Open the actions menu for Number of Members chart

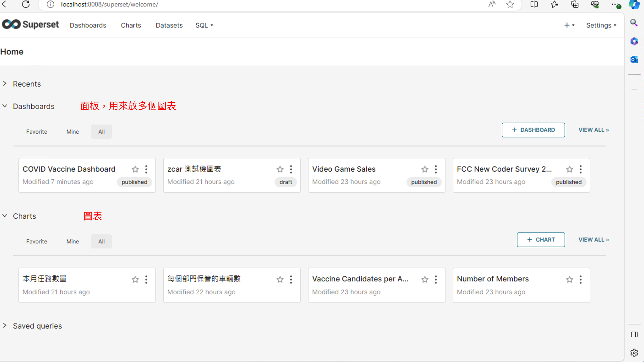coord(581,279)
